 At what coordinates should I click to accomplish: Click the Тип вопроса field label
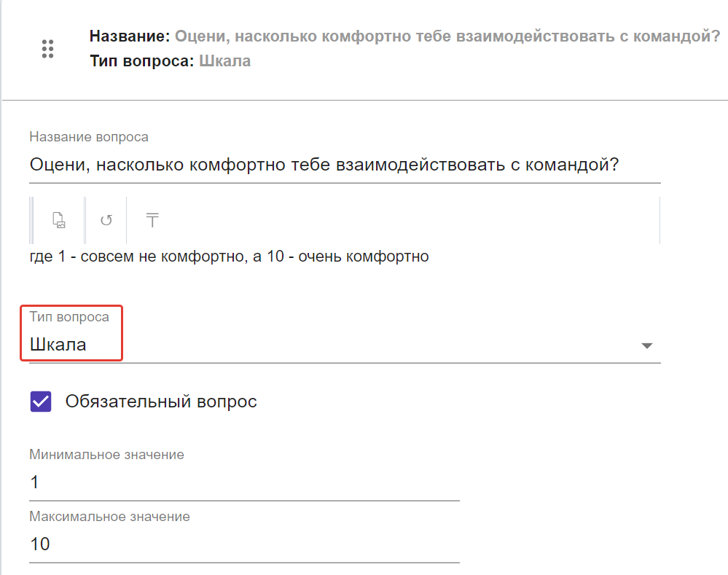(69, 317)
